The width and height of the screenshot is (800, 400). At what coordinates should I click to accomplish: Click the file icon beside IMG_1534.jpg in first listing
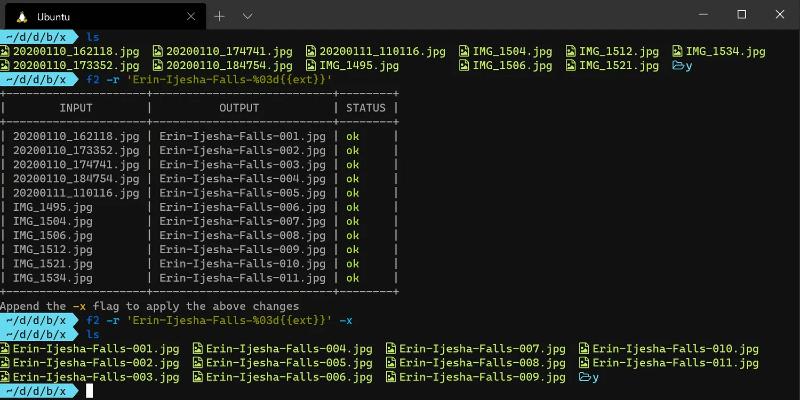(678, 51)
